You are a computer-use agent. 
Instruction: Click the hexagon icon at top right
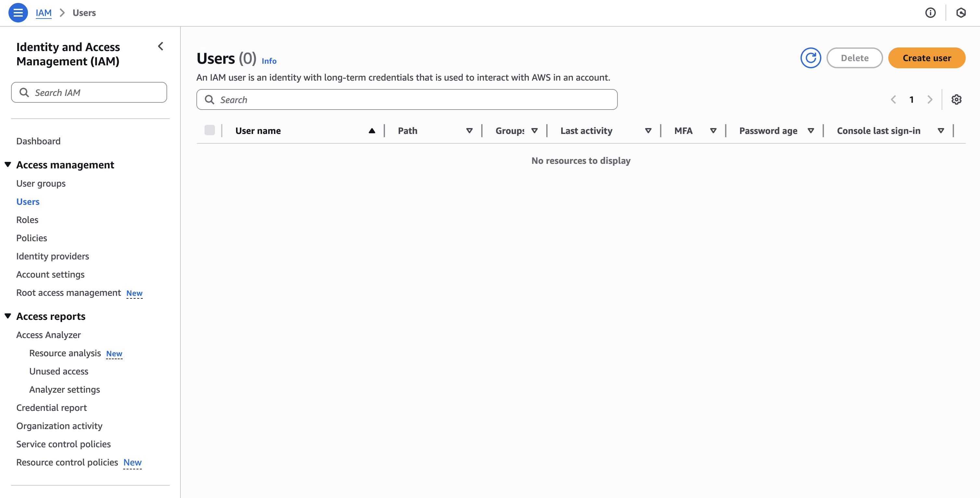(960, 13)
